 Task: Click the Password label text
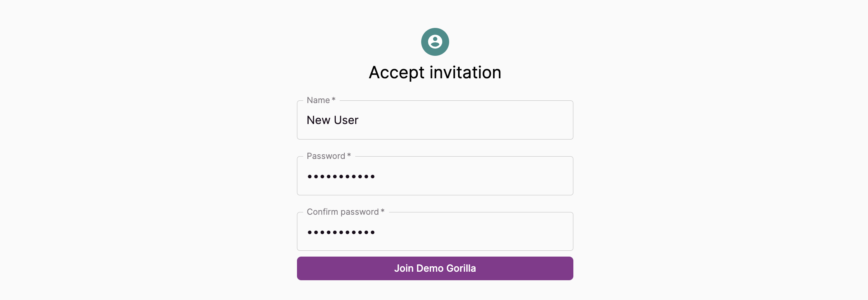[326, 156]
